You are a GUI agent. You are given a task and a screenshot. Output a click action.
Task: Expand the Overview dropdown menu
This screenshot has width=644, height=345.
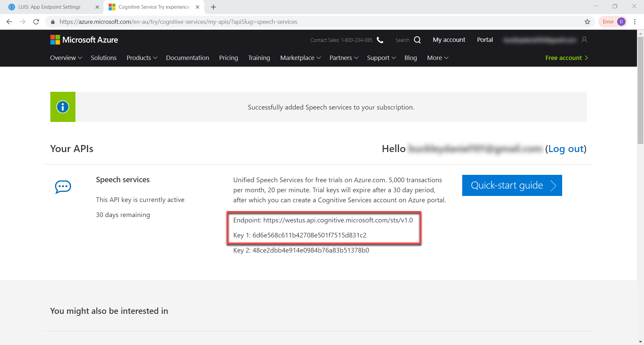(x=66, y=58)
